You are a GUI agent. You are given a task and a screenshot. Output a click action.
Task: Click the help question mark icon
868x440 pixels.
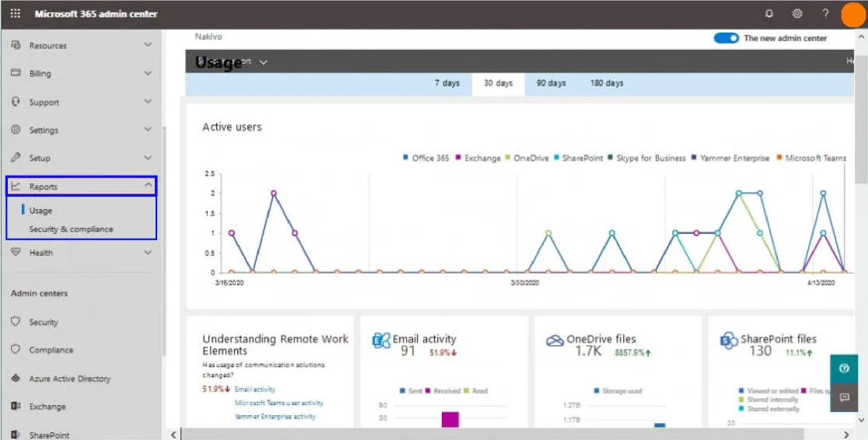825,14
